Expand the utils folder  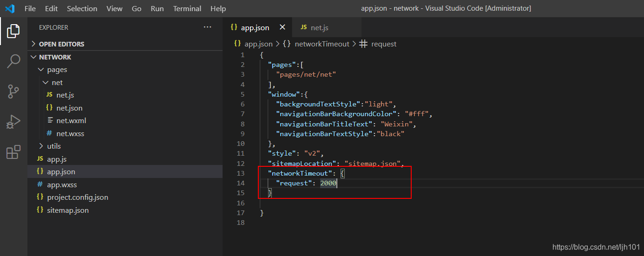(125, 146)
